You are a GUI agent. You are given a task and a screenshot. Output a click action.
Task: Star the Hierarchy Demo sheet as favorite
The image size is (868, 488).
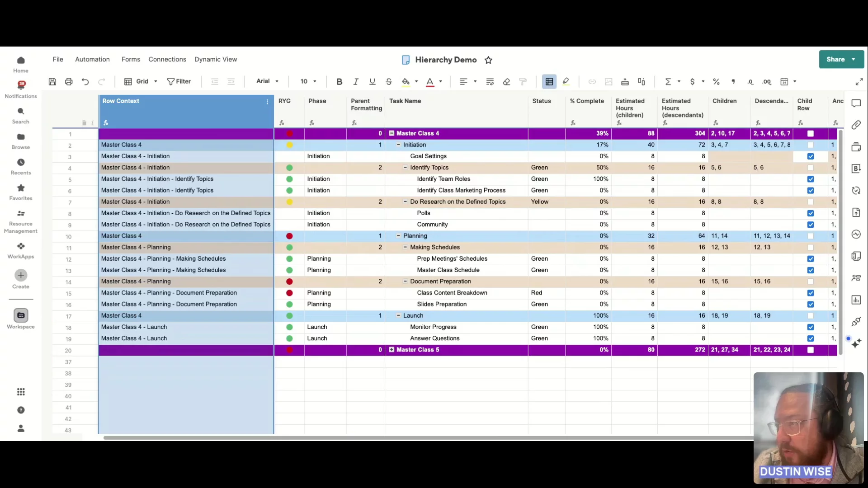[488, 60]
